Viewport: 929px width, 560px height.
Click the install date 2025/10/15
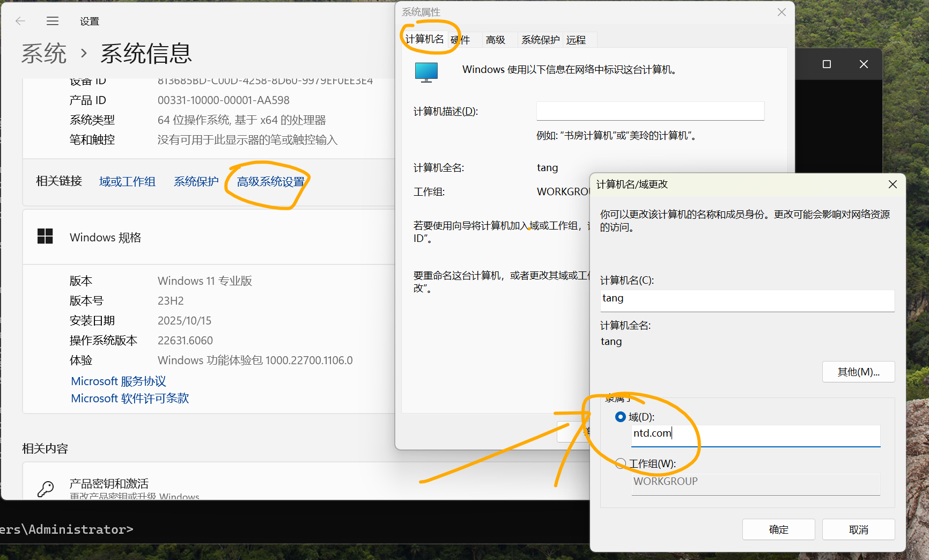185,321
